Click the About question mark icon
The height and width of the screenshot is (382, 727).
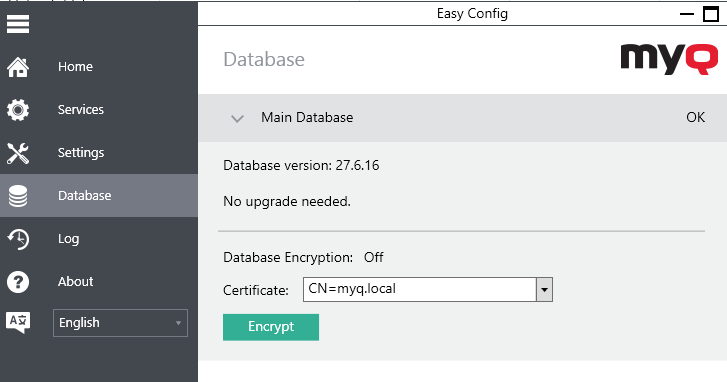point(18,282)
